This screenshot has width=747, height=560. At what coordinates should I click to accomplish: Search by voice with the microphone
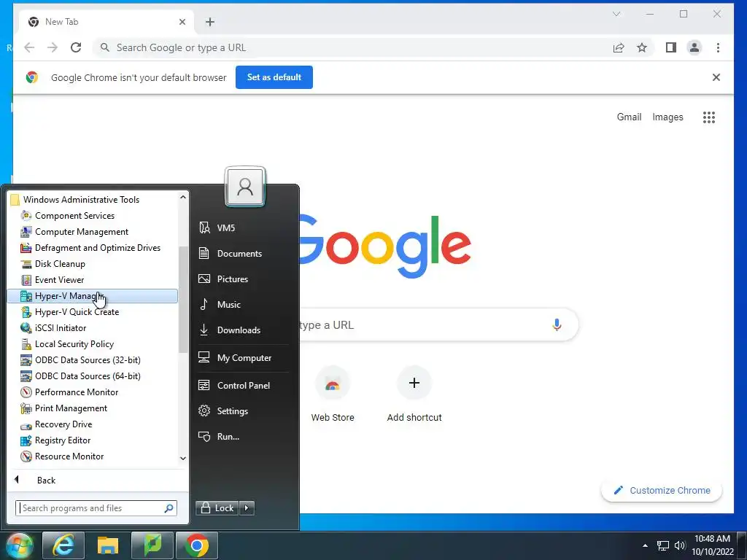pyautogui.click(x=557, y=324)
